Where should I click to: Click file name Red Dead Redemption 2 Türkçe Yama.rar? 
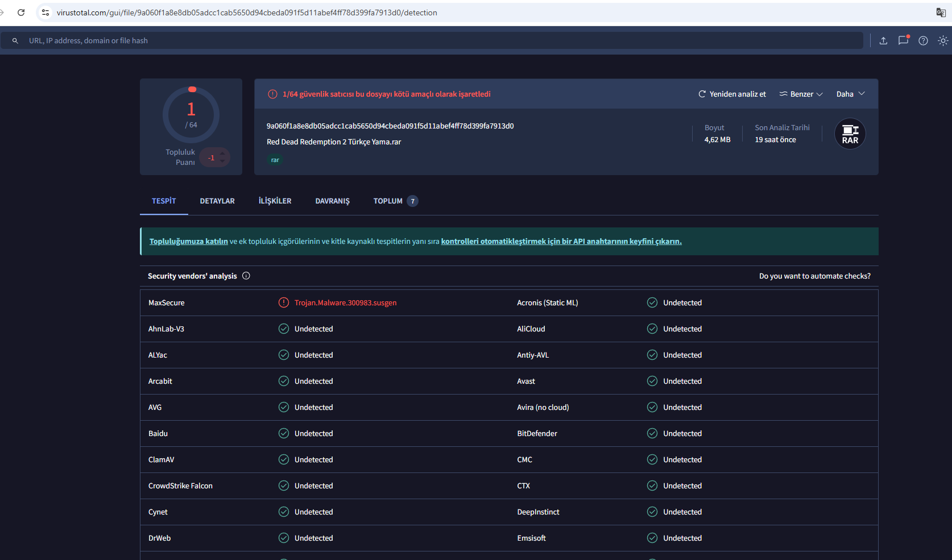[x=334, y=142]
